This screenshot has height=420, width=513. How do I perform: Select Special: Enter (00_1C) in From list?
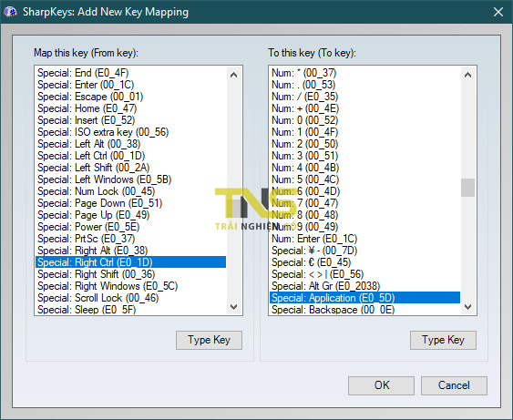click(130, 85)
